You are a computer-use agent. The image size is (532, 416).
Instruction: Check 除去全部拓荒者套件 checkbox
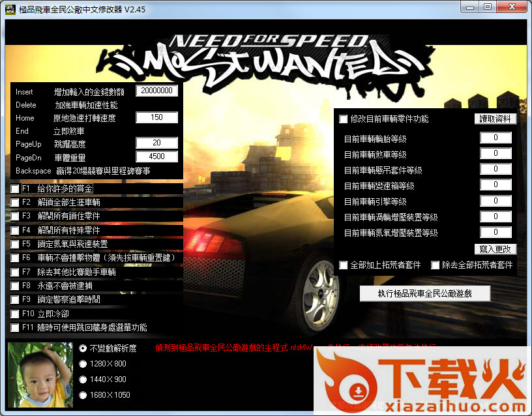pyautogui.click(x=436, y=265)
